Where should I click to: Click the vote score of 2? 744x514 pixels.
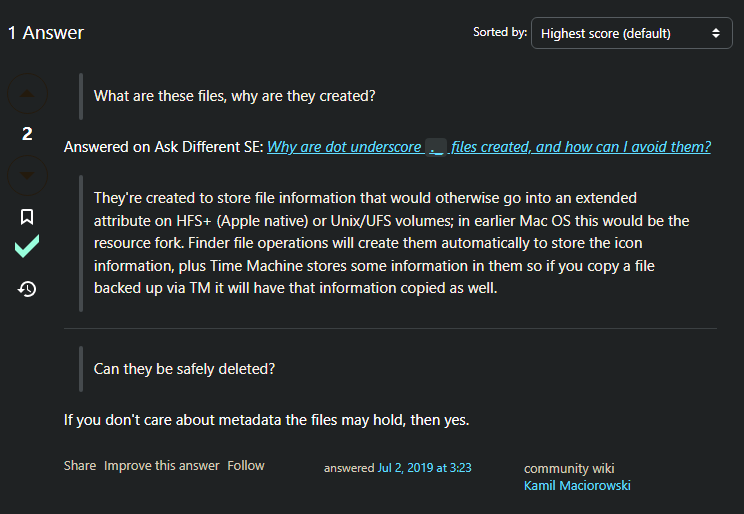(27, 134)
